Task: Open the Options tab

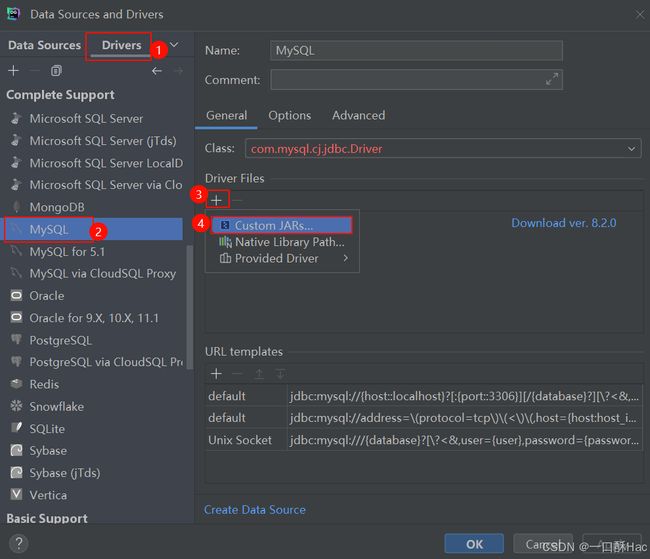Action: (289, 115)
